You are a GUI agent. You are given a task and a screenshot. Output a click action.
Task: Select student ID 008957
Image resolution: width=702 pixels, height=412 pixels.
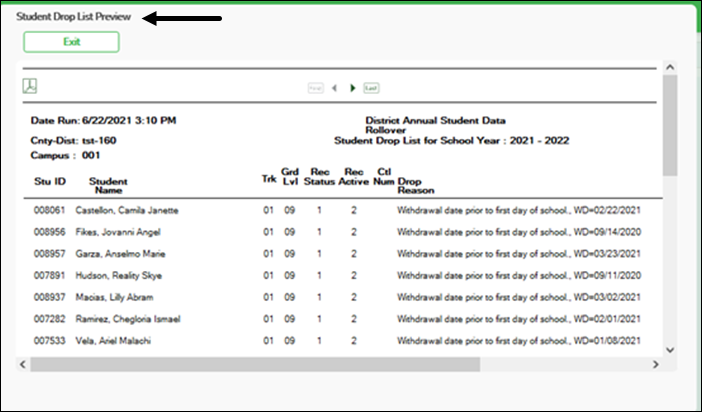pos(49,254)
